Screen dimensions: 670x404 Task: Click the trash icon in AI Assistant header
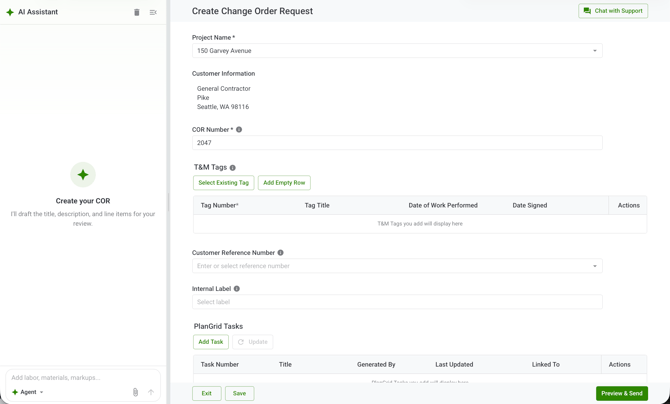(x=137, y=12)
